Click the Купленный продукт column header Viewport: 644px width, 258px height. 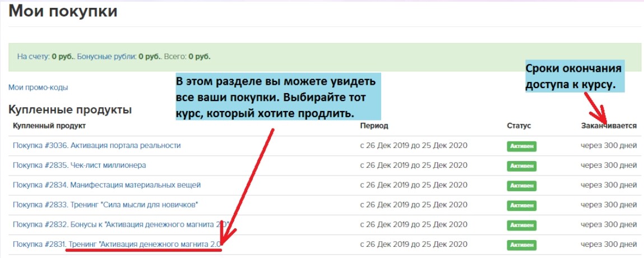49,126
